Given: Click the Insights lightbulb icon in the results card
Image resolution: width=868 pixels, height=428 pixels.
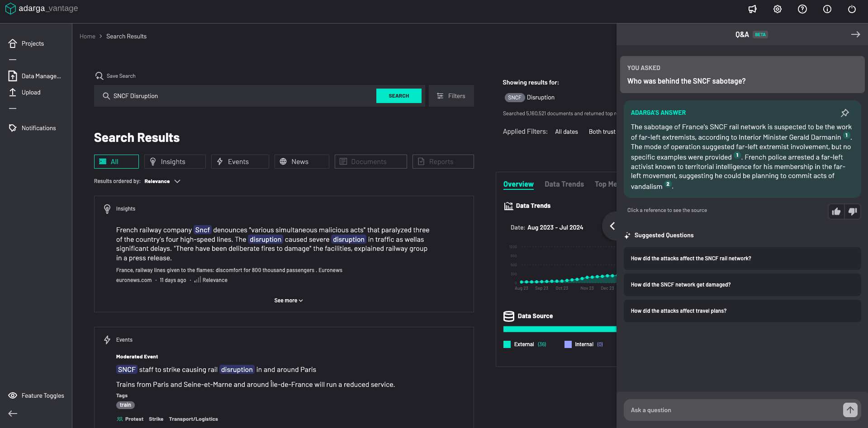Looking at the screenshot, I should pyautogui.click(x=107, y=209).
